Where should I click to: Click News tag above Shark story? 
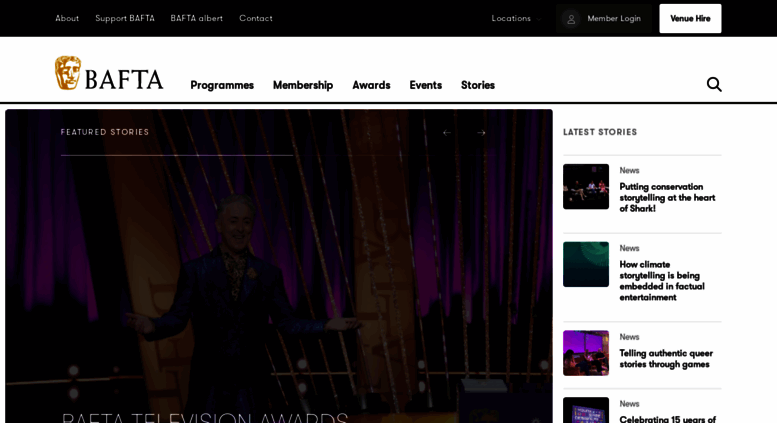[629, 170]
